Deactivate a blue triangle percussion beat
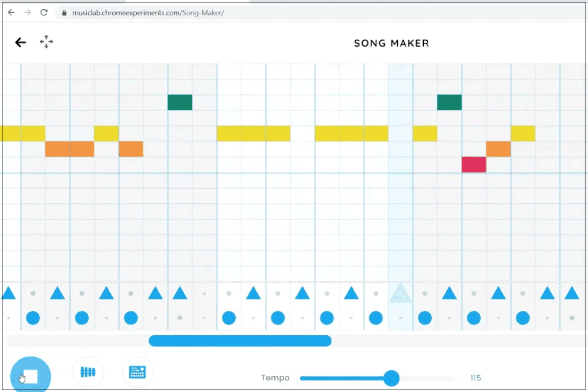The height and width of the screenshot is (392, 588). pos(57,293)
